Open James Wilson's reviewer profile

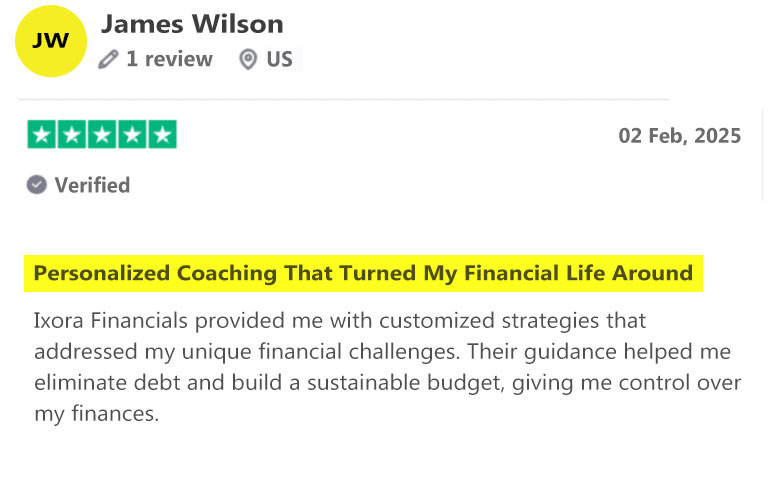pos(192,24)
